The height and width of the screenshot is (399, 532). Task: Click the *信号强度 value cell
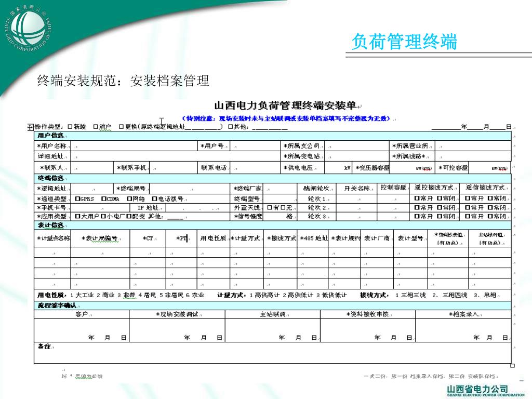point(280,216)
